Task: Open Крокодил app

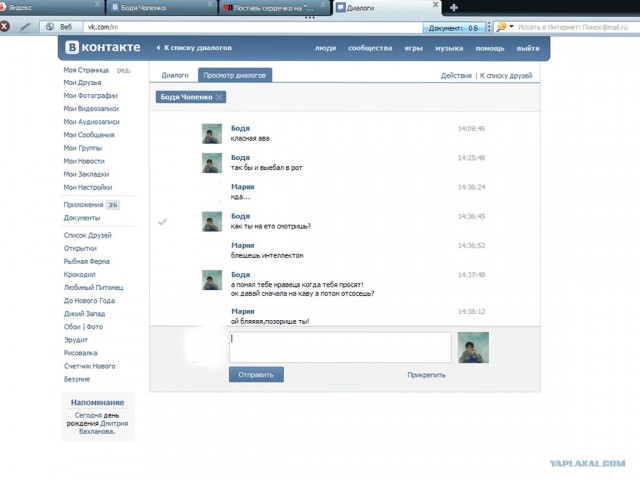Action: 79,274
